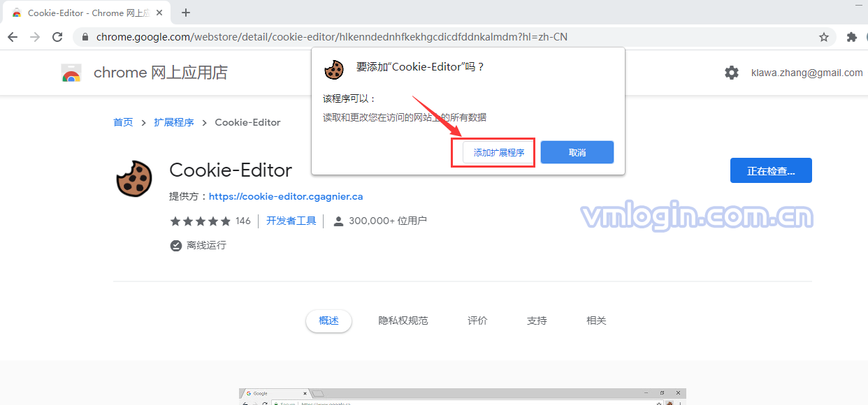Go to the 支持 tab
Image resolution: width=868 pixels, height=405 pixels.
click(x=537, y=321)
